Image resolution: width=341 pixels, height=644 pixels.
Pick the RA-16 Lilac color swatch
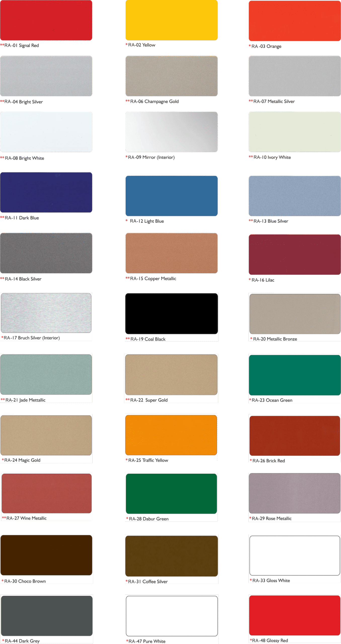pos(294,254)
